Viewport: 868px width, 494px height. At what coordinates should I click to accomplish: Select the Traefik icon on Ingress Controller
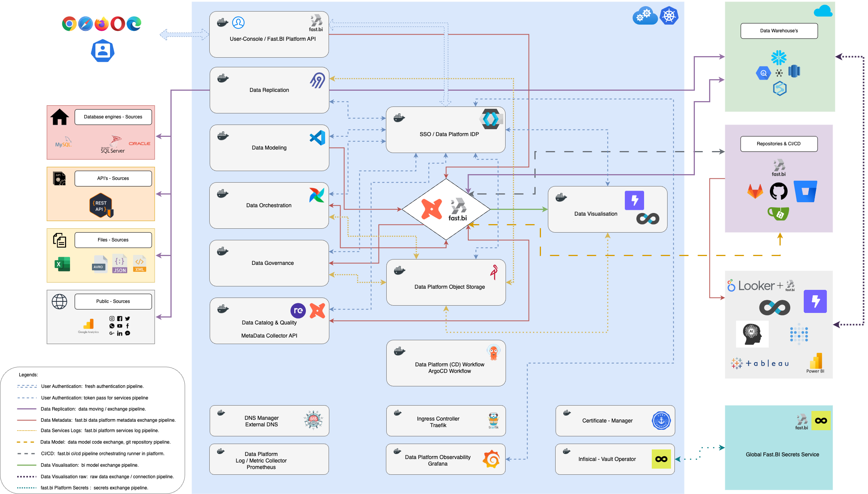(x=494, y=421)
